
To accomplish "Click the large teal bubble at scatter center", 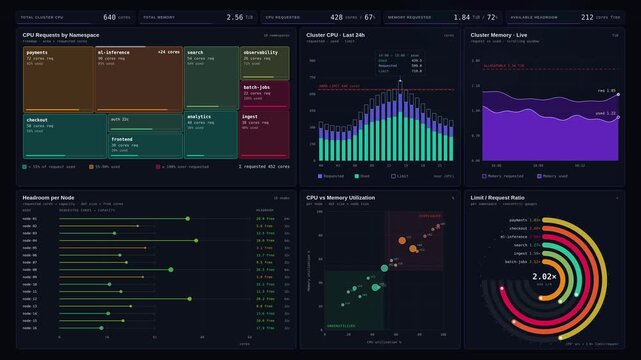I will click(384, 268).
